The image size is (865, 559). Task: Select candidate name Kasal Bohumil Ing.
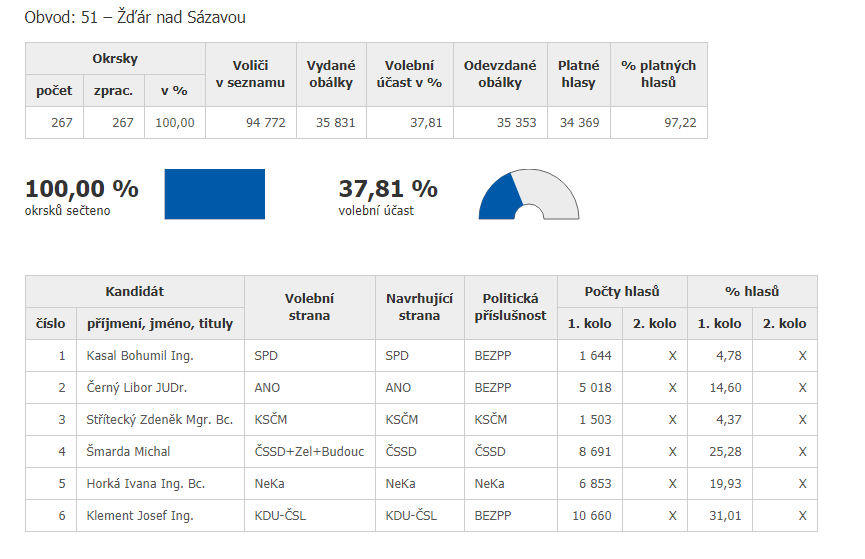(x=140, y=355)
